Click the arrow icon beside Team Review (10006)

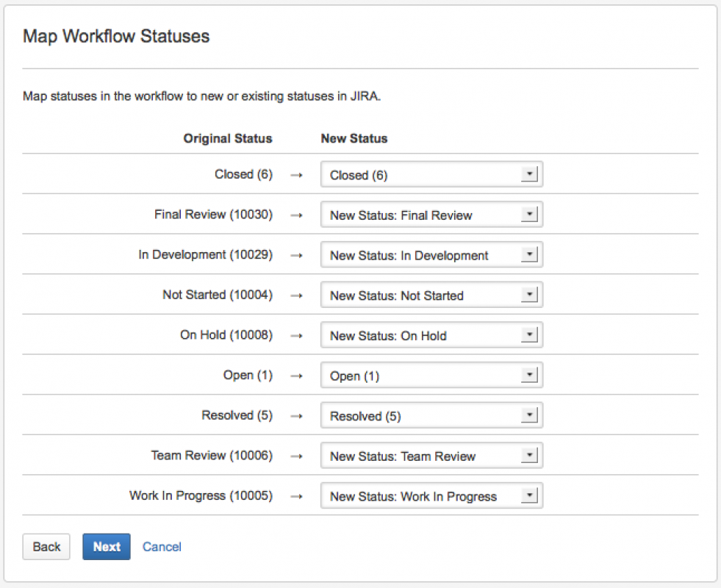296,456
